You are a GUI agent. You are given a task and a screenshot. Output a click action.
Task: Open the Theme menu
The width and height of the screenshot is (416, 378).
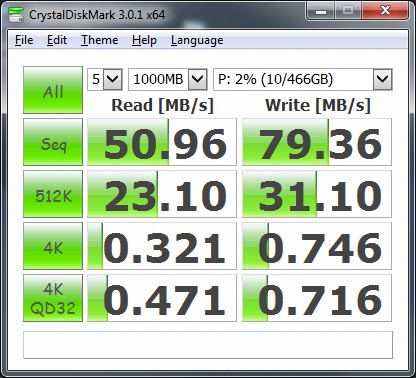pyautogui.click(x=99, y=40)
